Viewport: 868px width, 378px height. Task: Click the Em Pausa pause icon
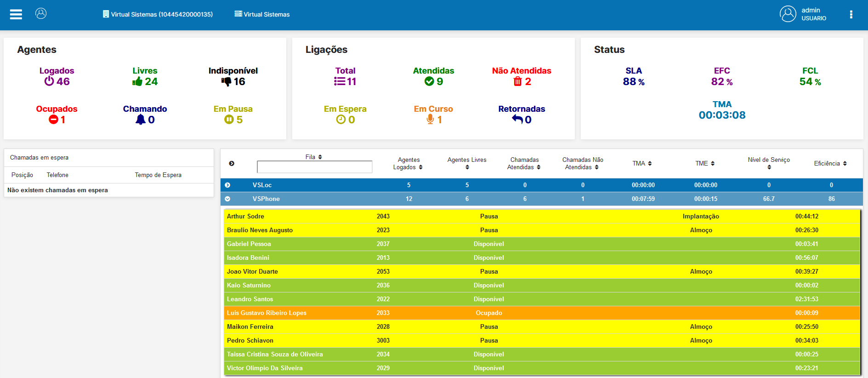click(229, 120)
